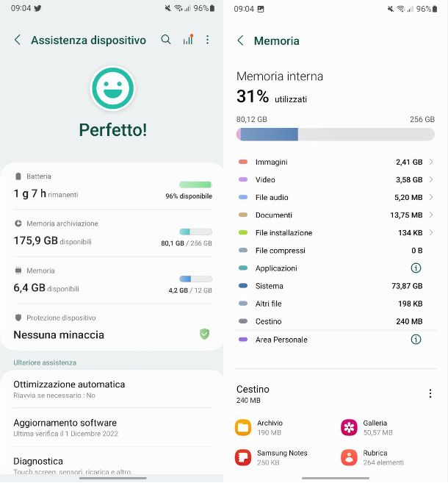Tap the Cestino section heading
Image resolution: width=448 pixels, height=483 pixels.
[x=253, y=390]
